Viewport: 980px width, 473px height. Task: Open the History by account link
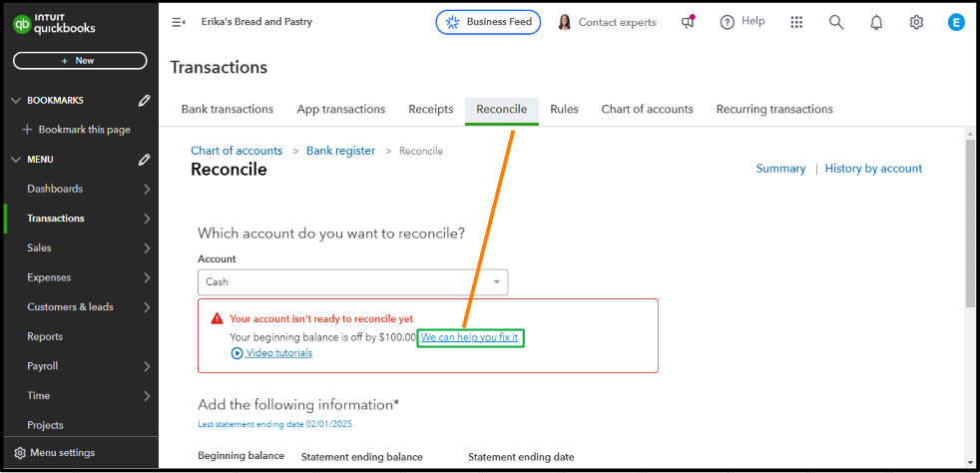(873, 168)
